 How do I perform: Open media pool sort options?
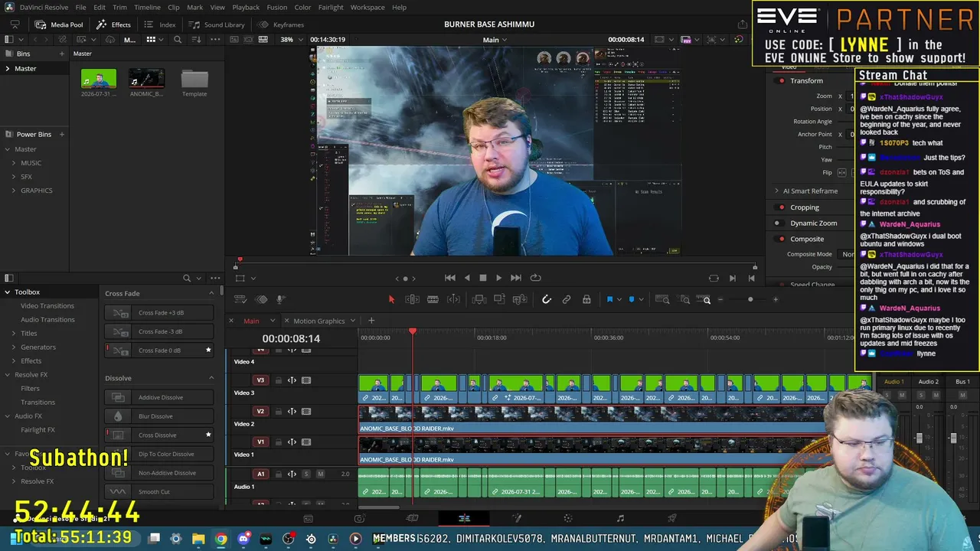[195, 40]
